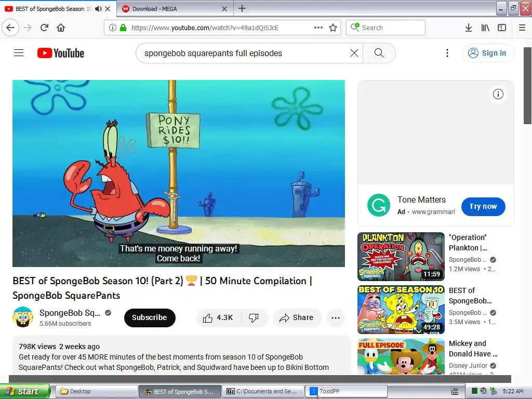
Task: Click the keyboard icon in taskbar
Action: tap(455, 392)
